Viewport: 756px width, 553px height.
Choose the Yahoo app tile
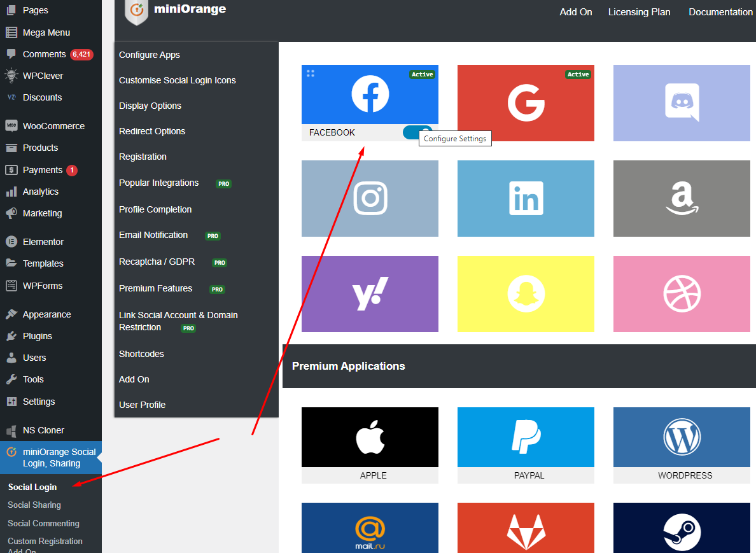coord(370,293)
